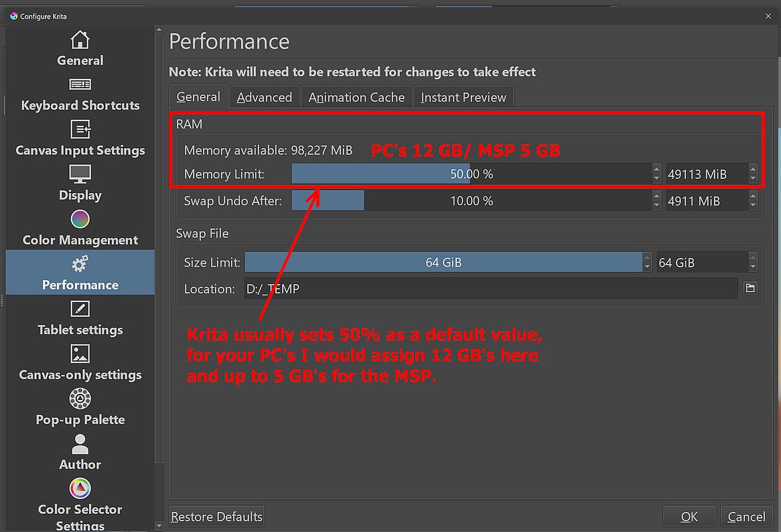Browse swap file location folder icon
The image size is (781, 532).
[x=750, y=288]
